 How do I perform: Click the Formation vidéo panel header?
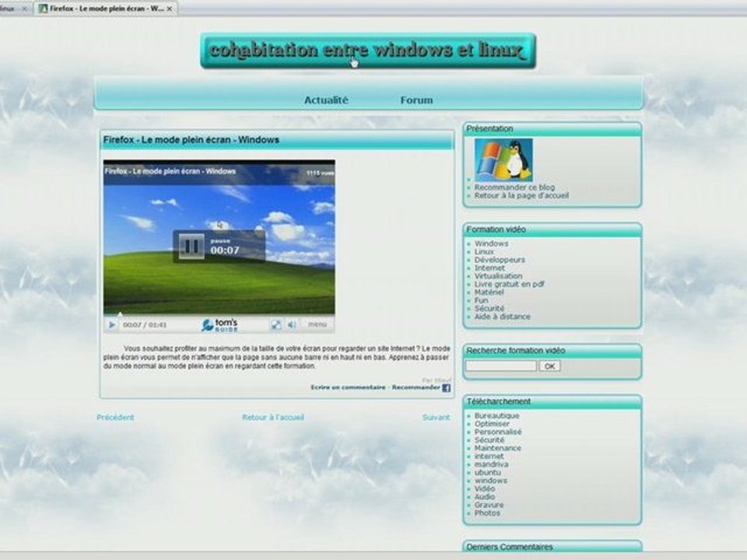[552, 229]
